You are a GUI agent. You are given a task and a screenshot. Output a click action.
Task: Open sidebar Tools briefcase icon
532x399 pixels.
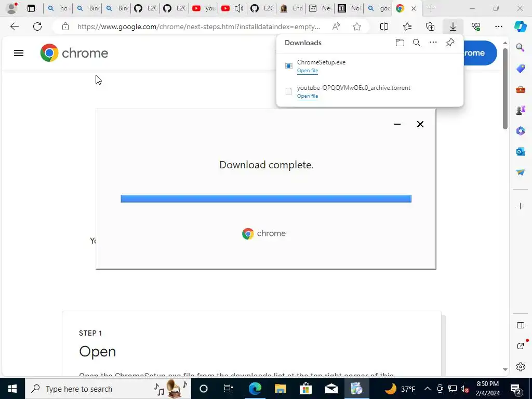520,89
